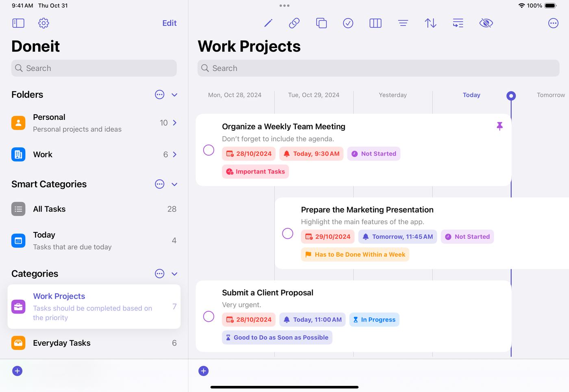Click the sidebar Search field
569x392 pixels.
pyautogui.click(x=94, y=68)
